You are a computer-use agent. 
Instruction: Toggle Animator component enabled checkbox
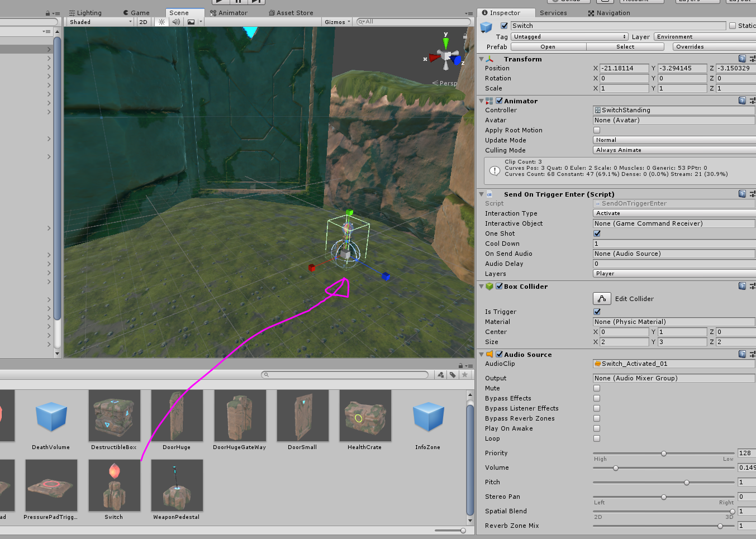click(x=499, y=101)
